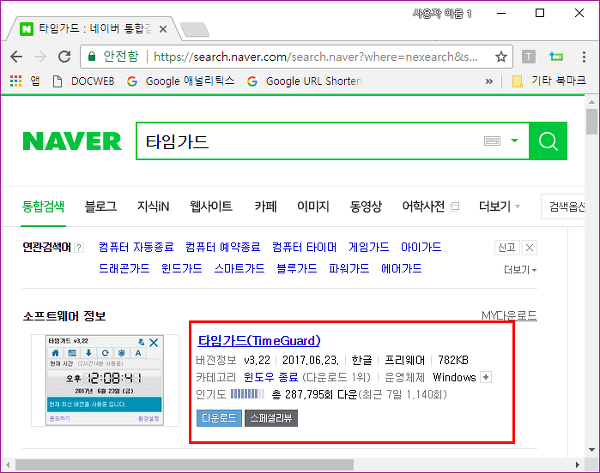600x473 pixels.
Task: Click related search 파워가드
Action: (349, 269)
